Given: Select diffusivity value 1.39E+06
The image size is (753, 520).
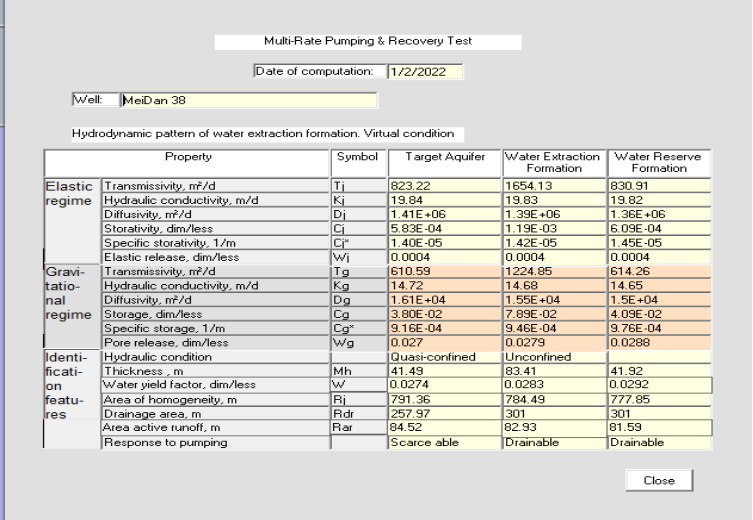Looking at the screenshot, I should pos(554,214).
